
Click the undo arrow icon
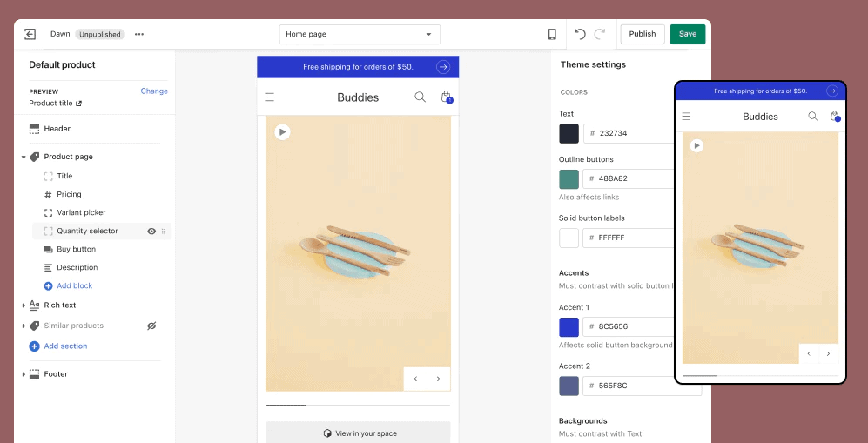point(581,34)
